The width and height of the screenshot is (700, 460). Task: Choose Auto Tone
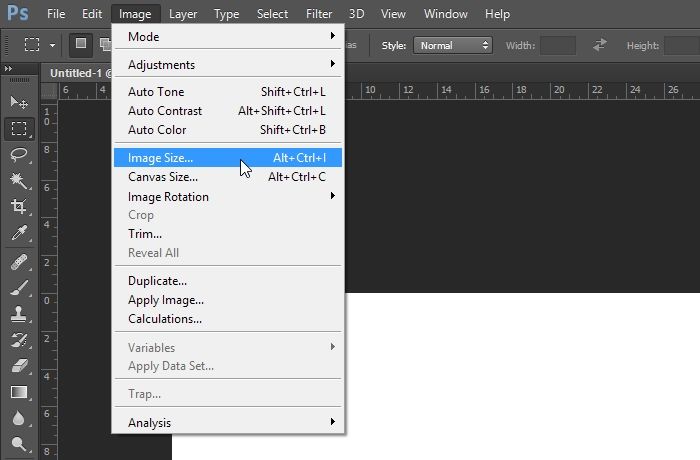[x=228, y=92]
